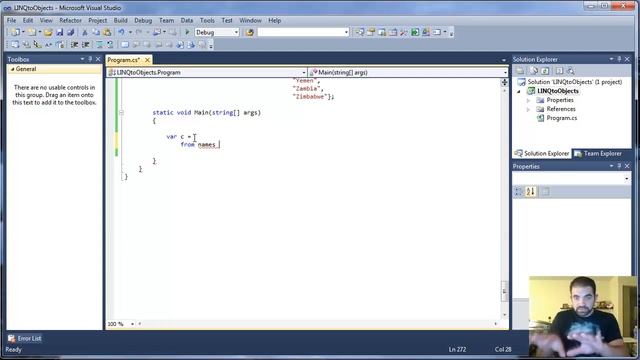640x360 pixels.
Task: Click the Find in Files icon beside Debug
Action: 250,32
